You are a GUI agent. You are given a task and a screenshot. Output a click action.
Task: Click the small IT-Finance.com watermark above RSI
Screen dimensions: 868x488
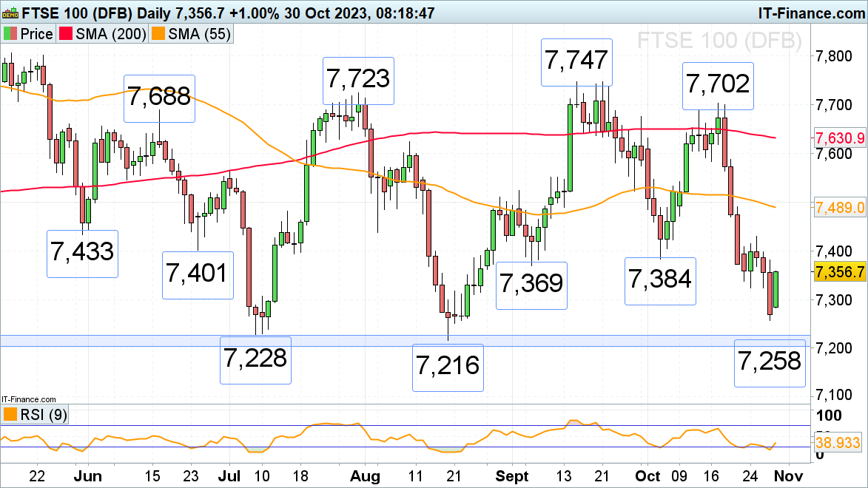click(28, 399)
